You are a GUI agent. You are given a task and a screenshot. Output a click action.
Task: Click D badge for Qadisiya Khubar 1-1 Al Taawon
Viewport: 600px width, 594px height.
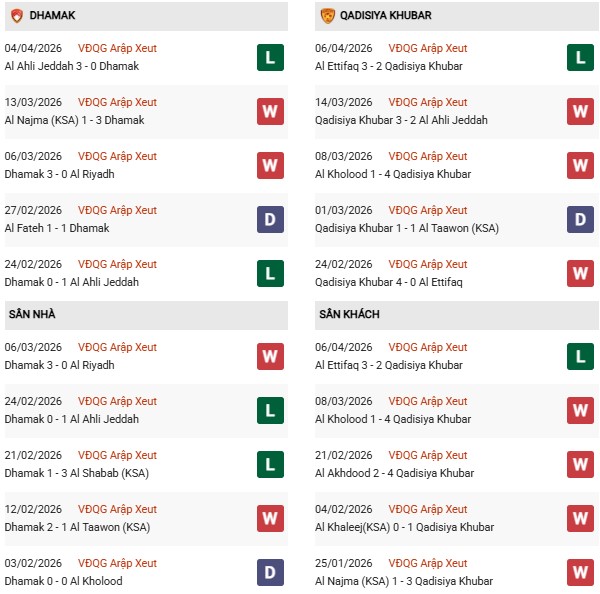(x=580, y=219)
